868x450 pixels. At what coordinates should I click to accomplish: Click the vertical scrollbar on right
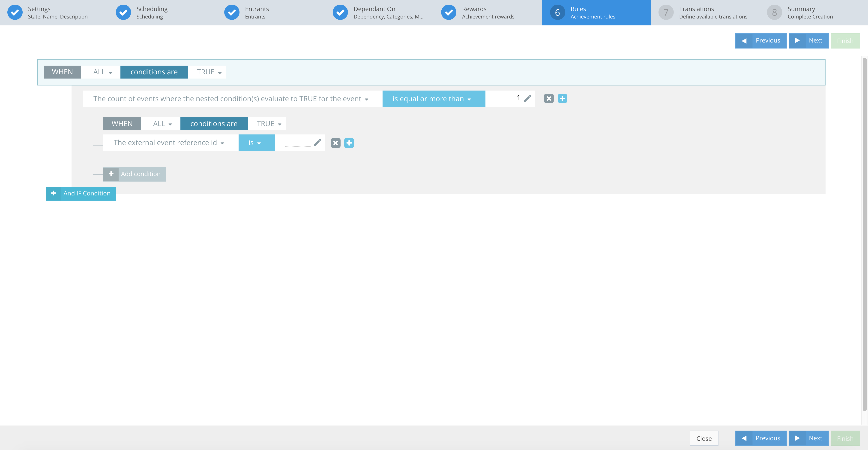864,233
